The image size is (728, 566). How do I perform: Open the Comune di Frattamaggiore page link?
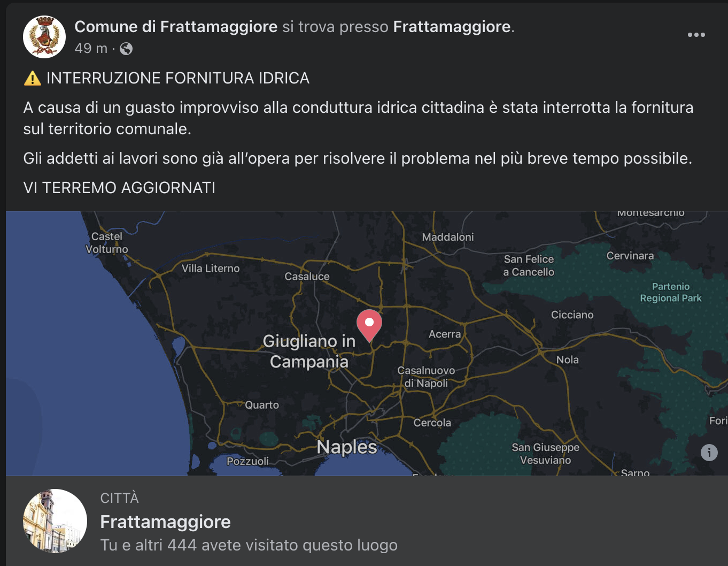tap(176, 27)
